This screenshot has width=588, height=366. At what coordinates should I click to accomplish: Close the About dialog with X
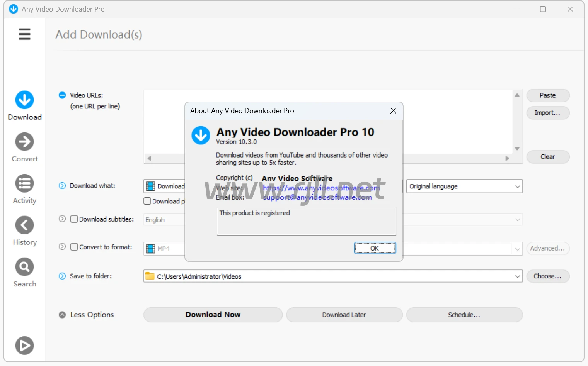pos(393,111)
